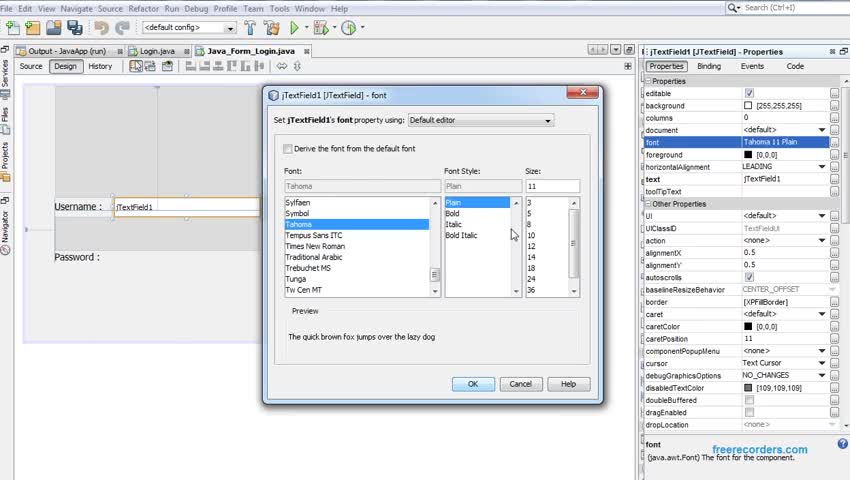Click the Preview Design icon
850x480 pixels.
[168, 66]
